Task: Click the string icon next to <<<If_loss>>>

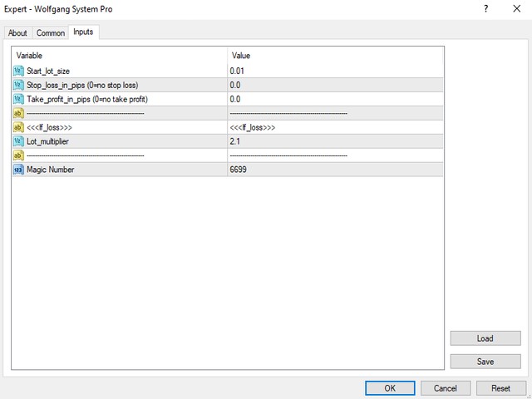Action: pos(18,127)
